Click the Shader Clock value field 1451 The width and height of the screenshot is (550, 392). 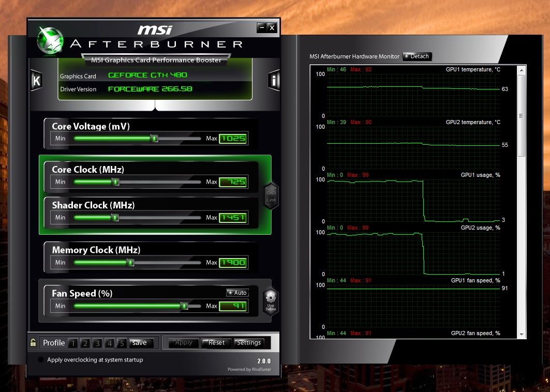click(233, 218)
